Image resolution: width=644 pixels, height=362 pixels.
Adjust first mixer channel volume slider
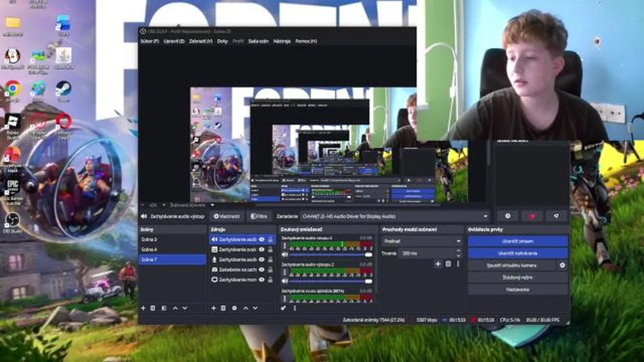(331, 254)
